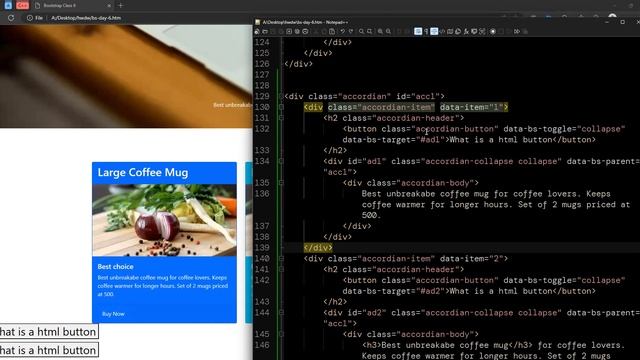The image size is (640, 360).
Task: Open Replace via toolbar icon
Action: (x=369, y=31)
